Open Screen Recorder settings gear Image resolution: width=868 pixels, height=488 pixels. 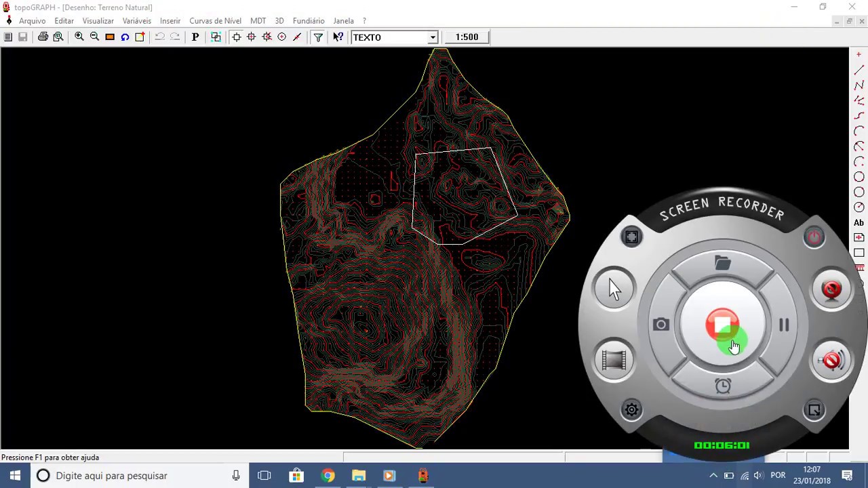coord(631,409)
